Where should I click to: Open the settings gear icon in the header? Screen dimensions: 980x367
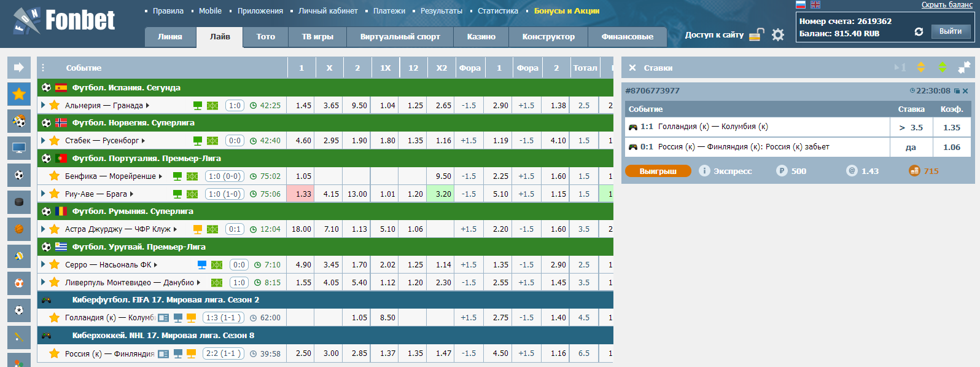(x=778, y=35)
